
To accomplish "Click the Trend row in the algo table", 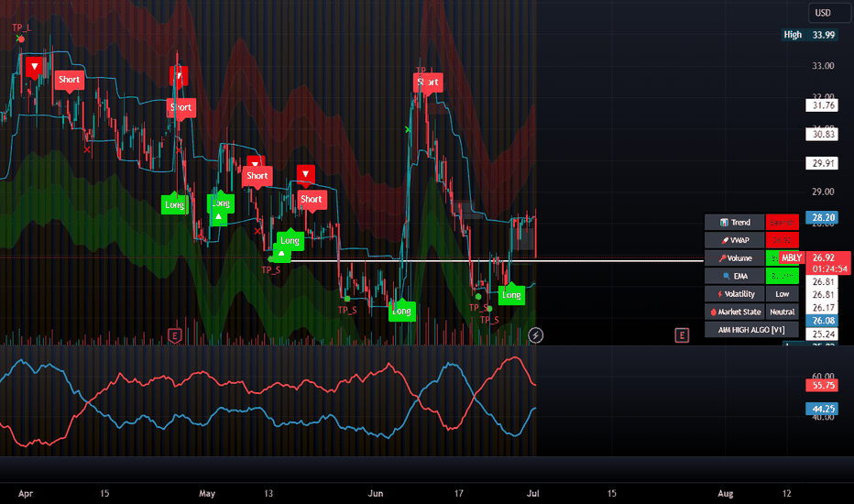I will coord(735,223).
